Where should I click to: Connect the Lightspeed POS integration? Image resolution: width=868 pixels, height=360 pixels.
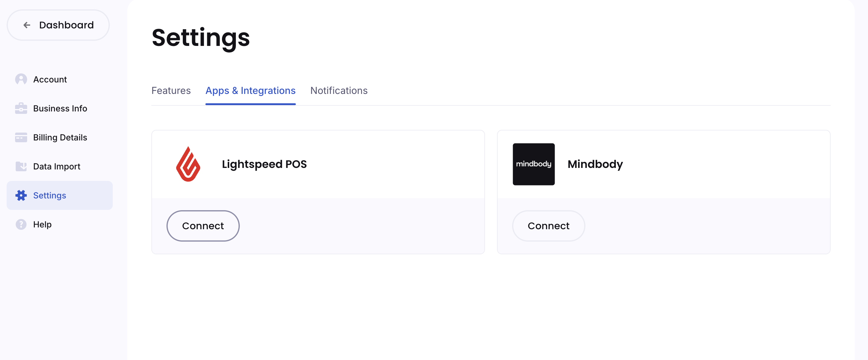point(203,226)
